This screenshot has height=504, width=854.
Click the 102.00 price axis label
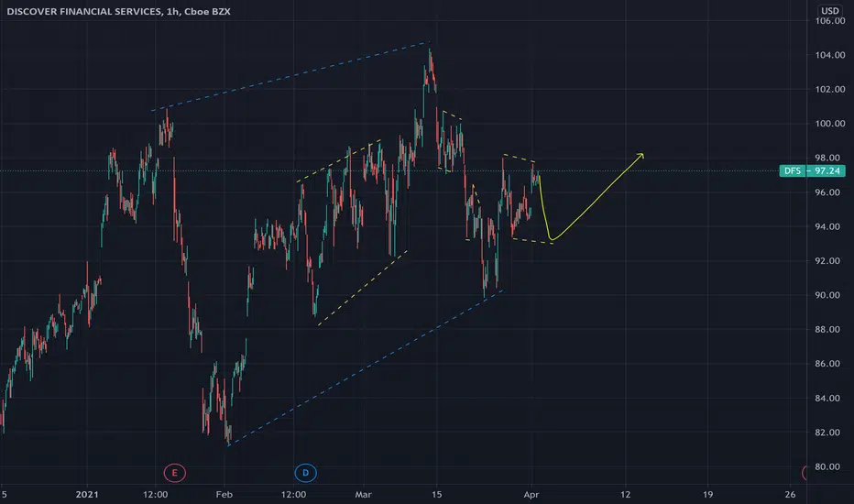830,90
